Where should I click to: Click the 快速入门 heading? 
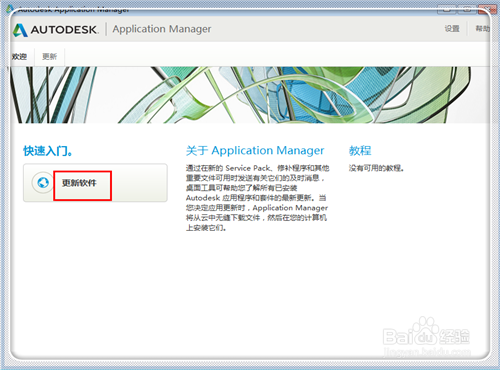(48, 151)
